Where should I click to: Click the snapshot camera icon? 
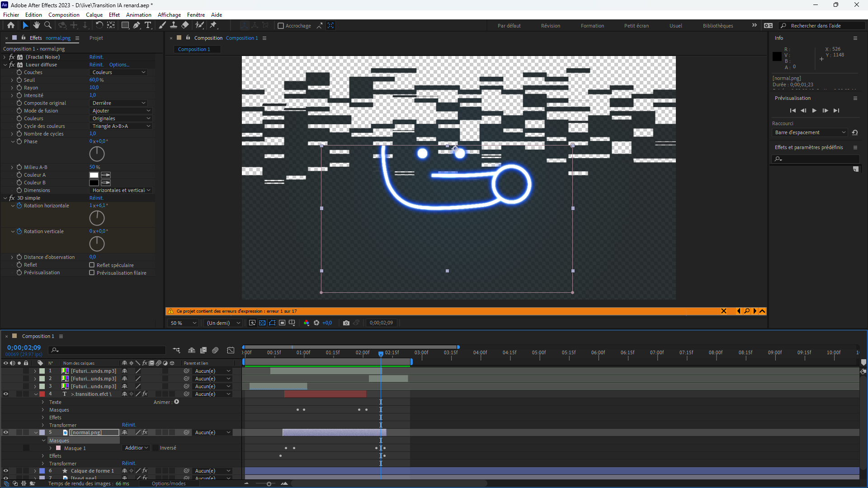click(346, 323)
